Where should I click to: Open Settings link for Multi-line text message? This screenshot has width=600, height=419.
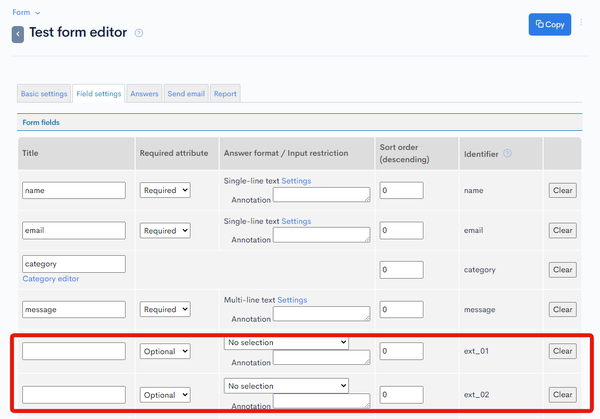pyautogui.click(x=292, y=300)
